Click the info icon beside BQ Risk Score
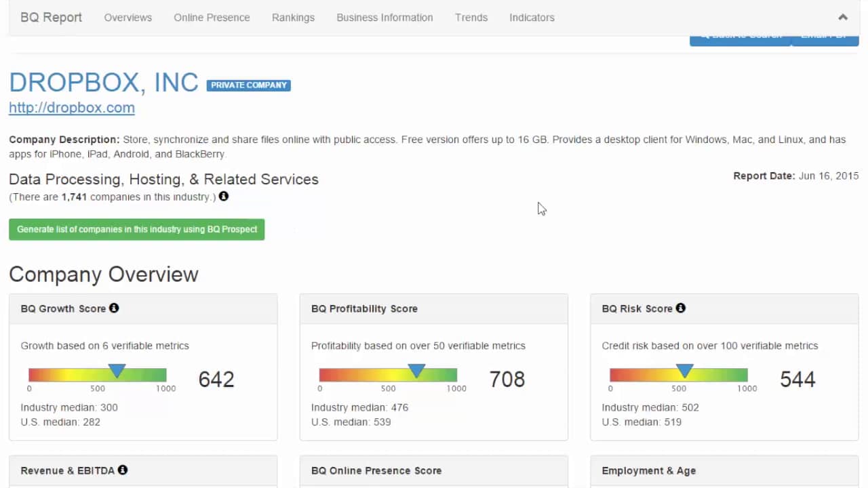 (681, 308)
